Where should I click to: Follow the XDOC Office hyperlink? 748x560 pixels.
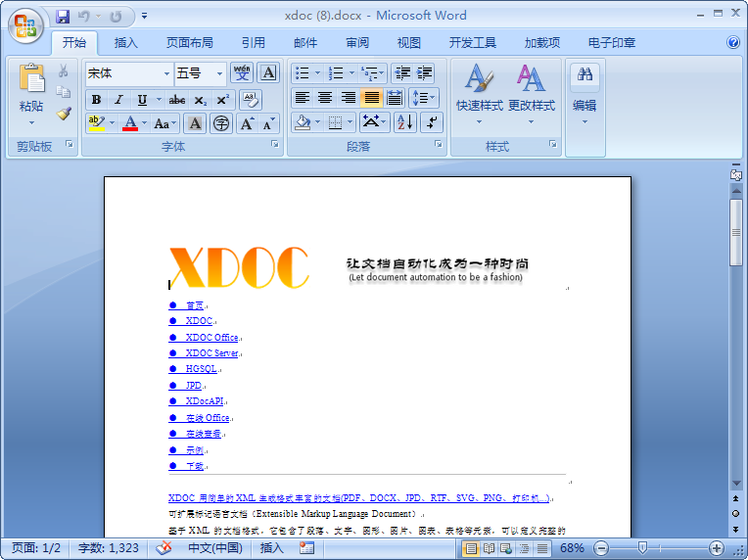211,337
